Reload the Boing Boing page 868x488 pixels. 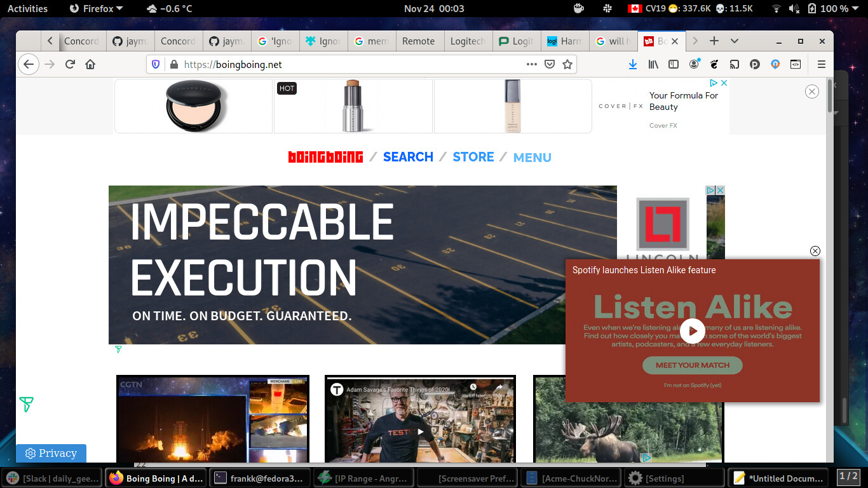pyautogui.click(x=70, y=64)
